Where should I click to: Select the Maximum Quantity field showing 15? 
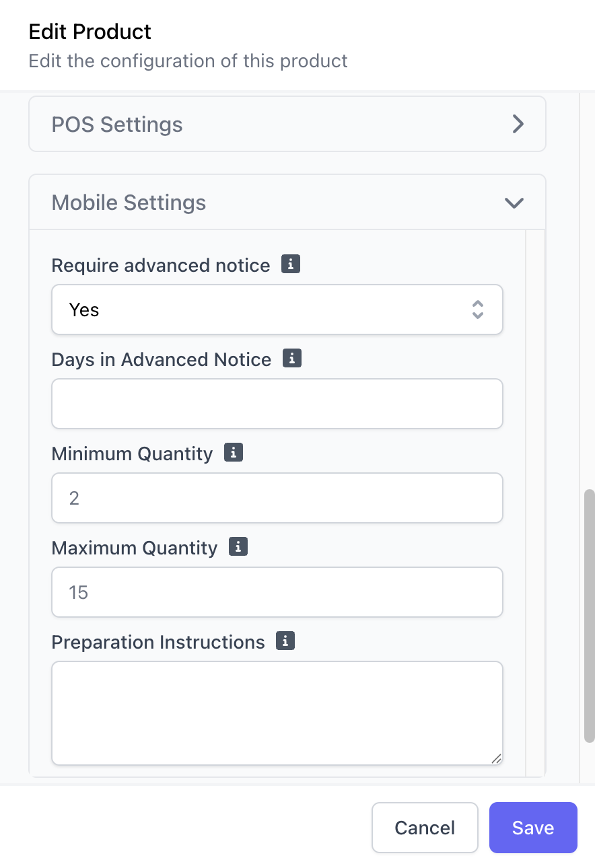tap(277, 592)
